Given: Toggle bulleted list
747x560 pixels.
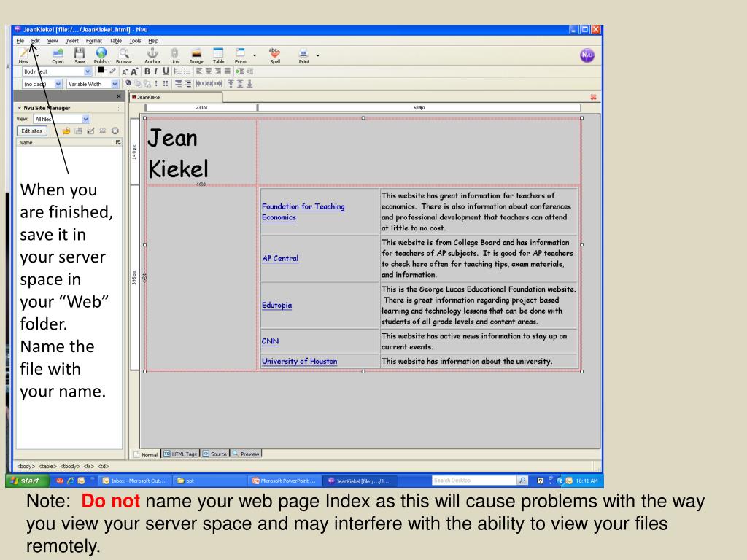Looking at the screenshot, I should (187, 71).
